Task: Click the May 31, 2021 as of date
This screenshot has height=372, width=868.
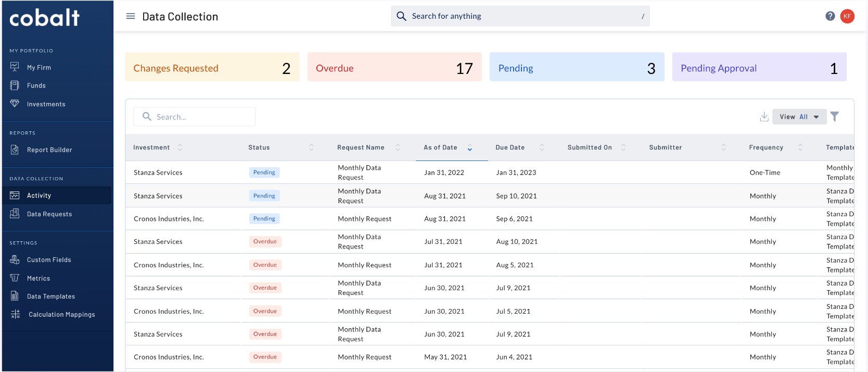Action: pyautogui.click(x=445, y=357)
